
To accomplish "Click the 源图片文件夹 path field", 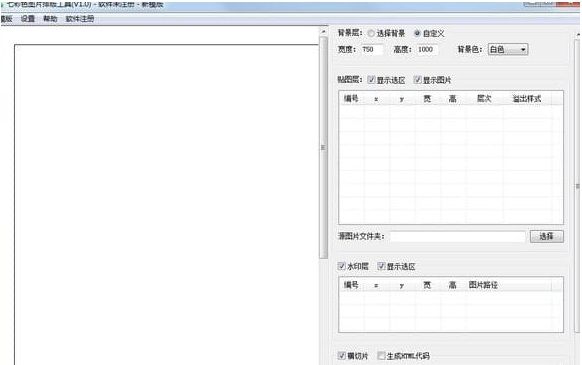I will click(x=457, y=236).
